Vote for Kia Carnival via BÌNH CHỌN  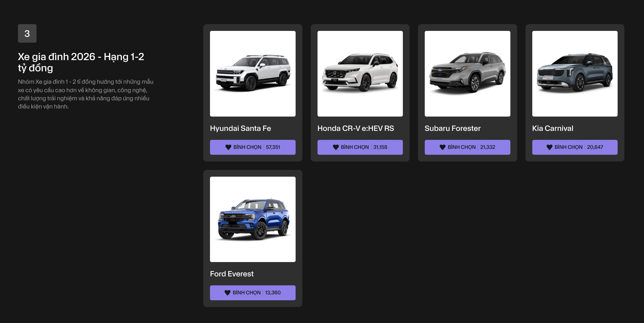point(575,147)
